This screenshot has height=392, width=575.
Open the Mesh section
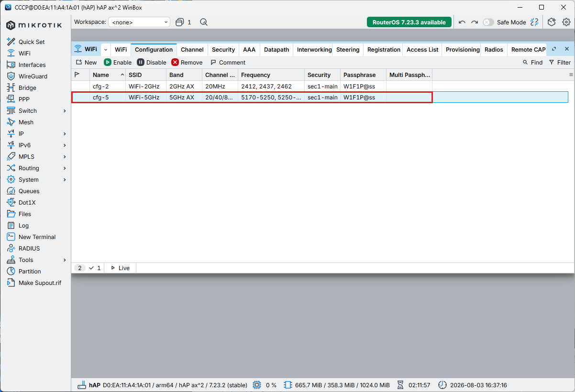coord(26,122)
